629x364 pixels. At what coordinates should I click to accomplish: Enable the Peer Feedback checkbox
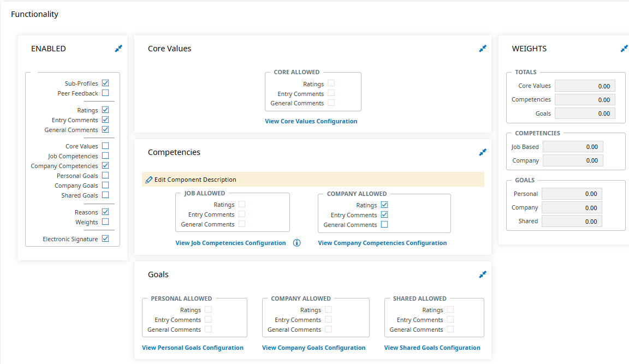tap(105, 93)
